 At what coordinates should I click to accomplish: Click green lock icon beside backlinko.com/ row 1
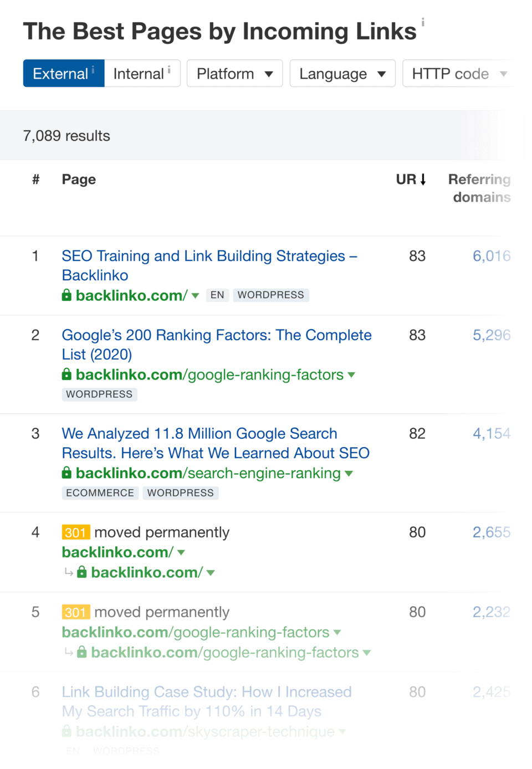66,295
